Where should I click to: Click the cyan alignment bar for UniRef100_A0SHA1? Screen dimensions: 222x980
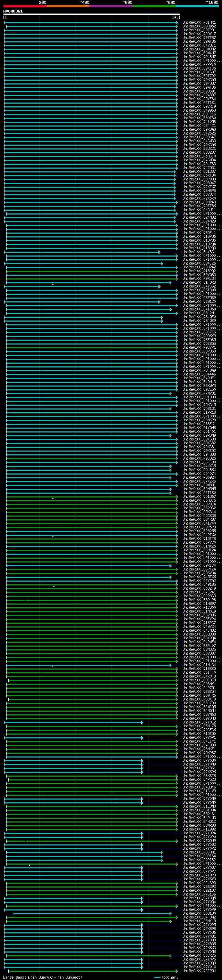tap(84, 852)
